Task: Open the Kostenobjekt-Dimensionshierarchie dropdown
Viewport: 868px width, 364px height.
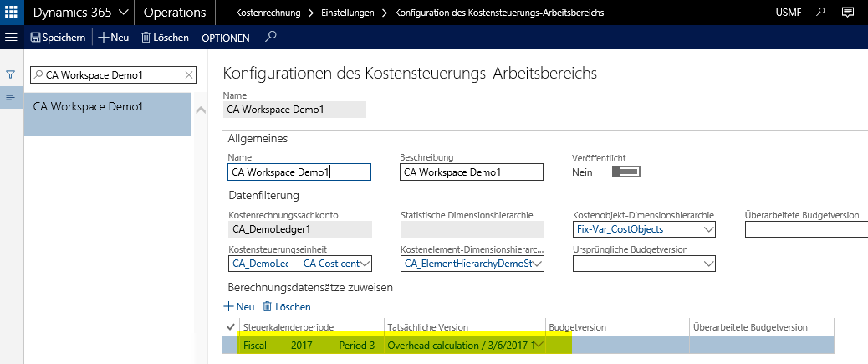Action: (x=709, y=229)
